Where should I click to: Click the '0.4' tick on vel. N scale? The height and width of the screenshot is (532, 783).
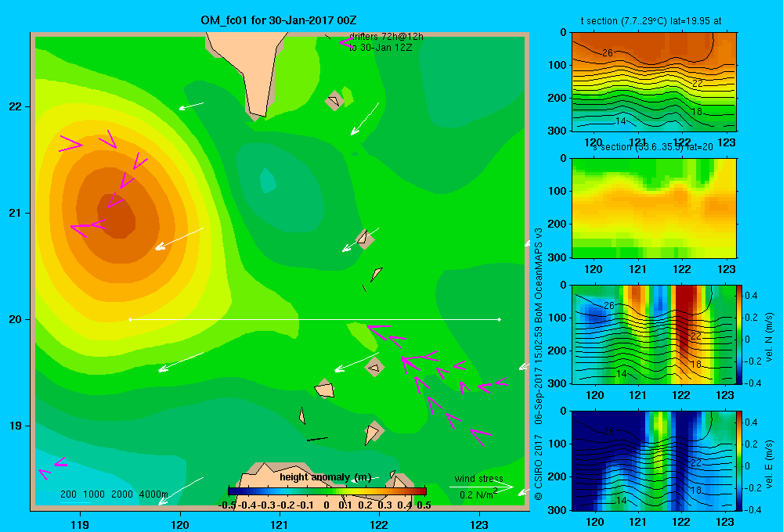coord(751,296)
